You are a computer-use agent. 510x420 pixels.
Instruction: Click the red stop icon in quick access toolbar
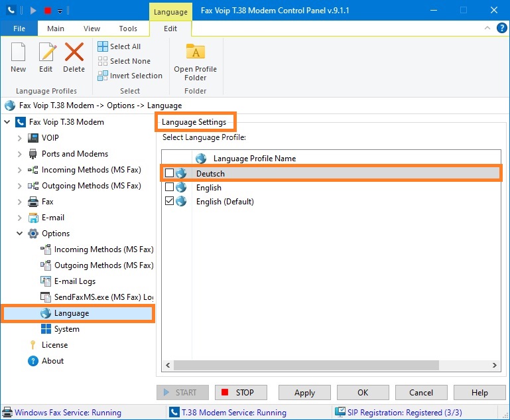point(48,11)
